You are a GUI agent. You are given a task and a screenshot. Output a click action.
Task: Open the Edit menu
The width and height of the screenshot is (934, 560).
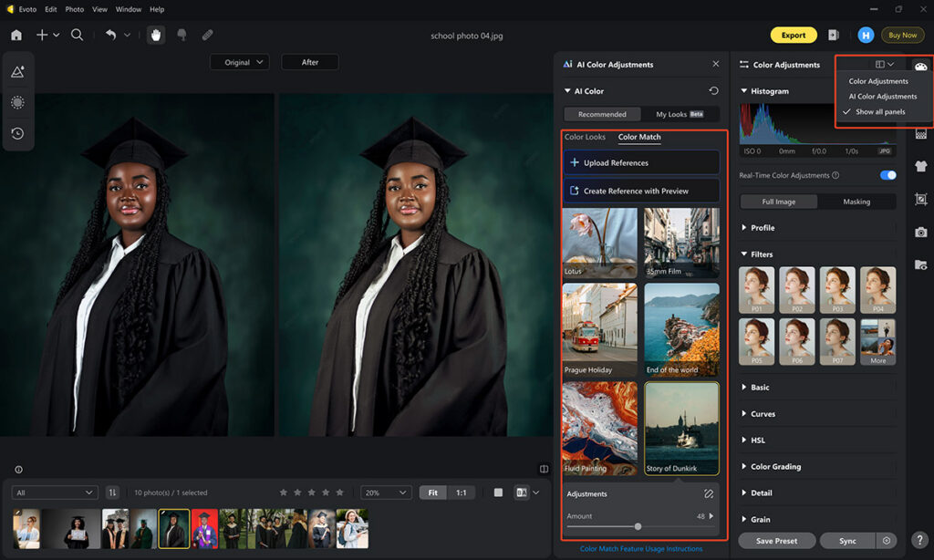coord(51,9)
